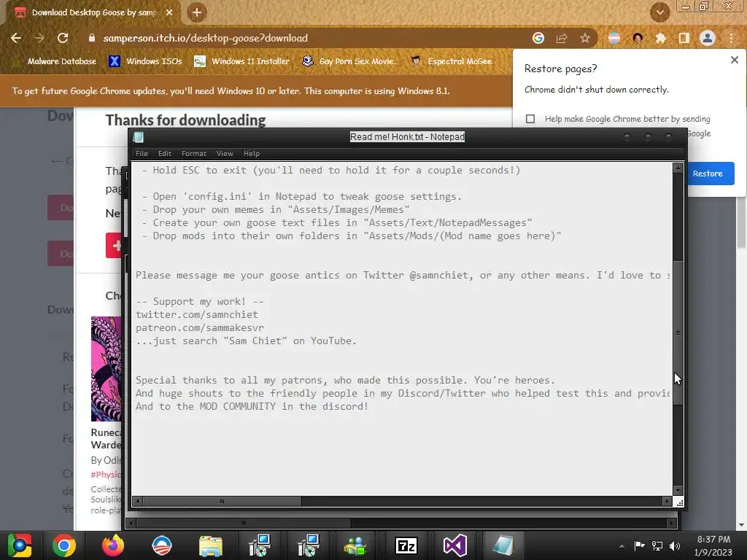747x560 pixels.
Task: Open the Windows ISOs bookmark
Action: (146, 61)
